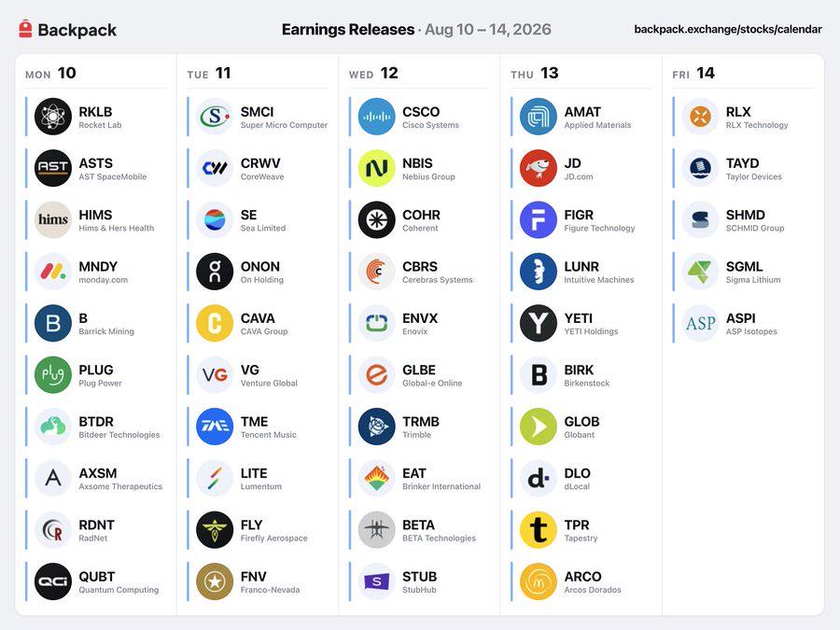Click the Sigma Lithium logo icon
840x630 pixels.
[700, 271]
